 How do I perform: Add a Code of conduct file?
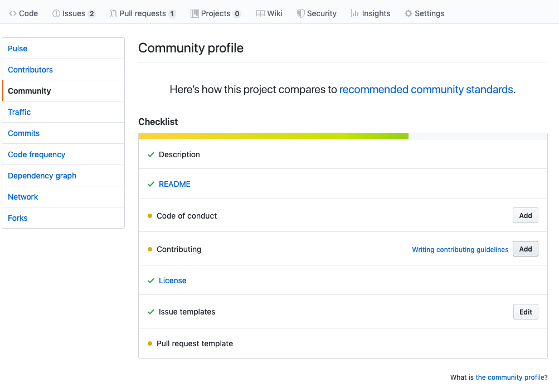[526, 215]
